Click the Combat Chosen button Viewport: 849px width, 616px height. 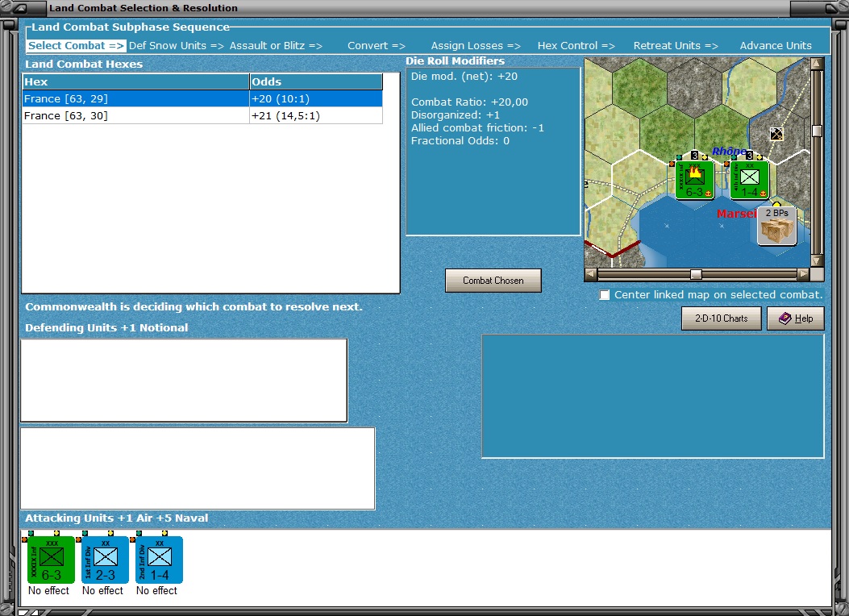pyautogui.click(x=493, y=281)
